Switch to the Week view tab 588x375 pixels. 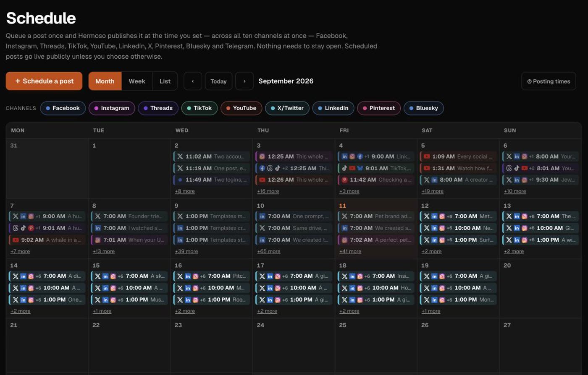pos(137,81)
